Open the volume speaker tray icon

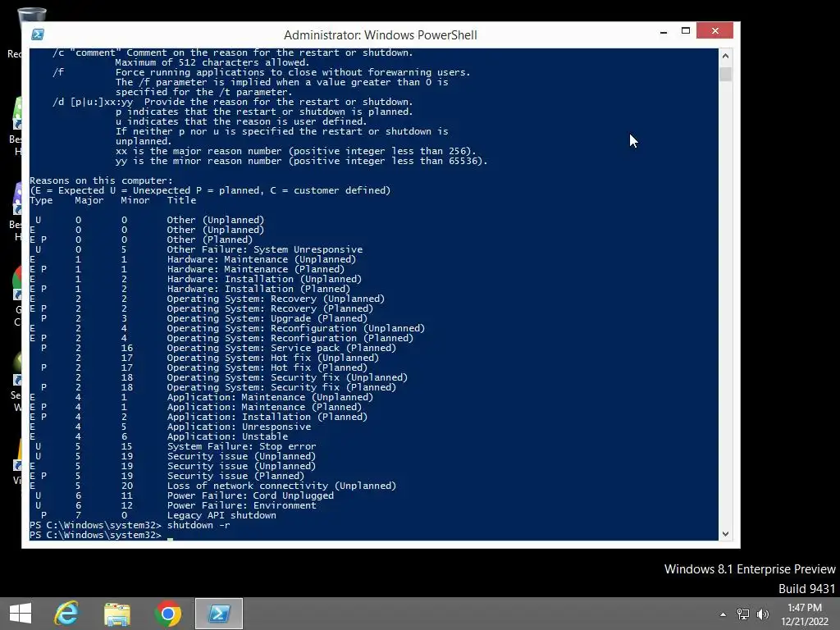(762, 614)
